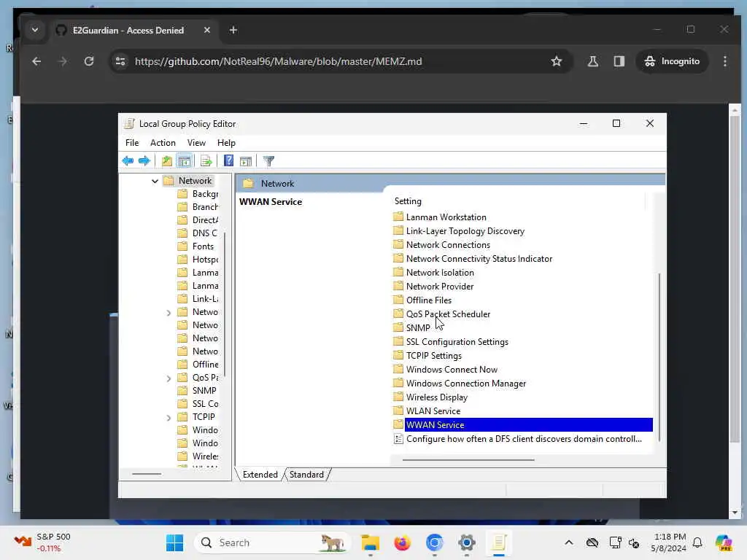
Task: Select Network Connectivity Status Indicator
Action: pos(479,259)
